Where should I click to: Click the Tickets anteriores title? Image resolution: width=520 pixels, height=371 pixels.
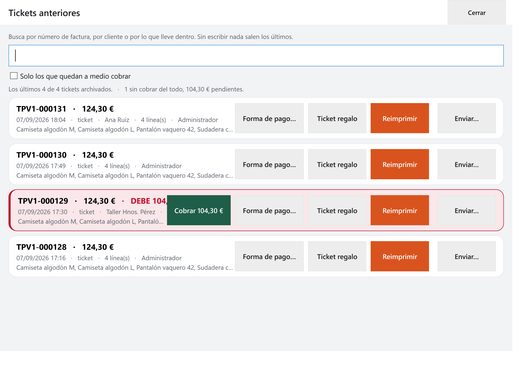point(44,13)
